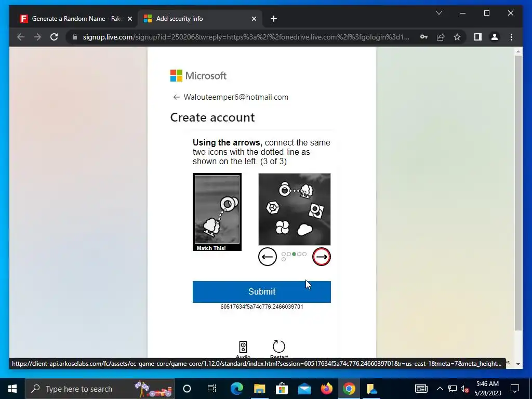Viewport: 532px width, 399px height.
Task: Click the Restart circular arrow icon
Action: 279,347
